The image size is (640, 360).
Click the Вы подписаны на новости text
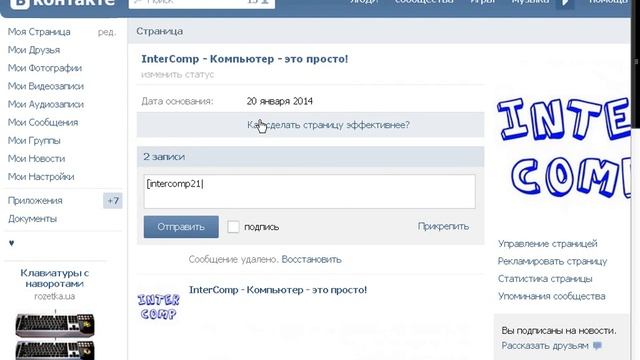click(x=559, y=331)
